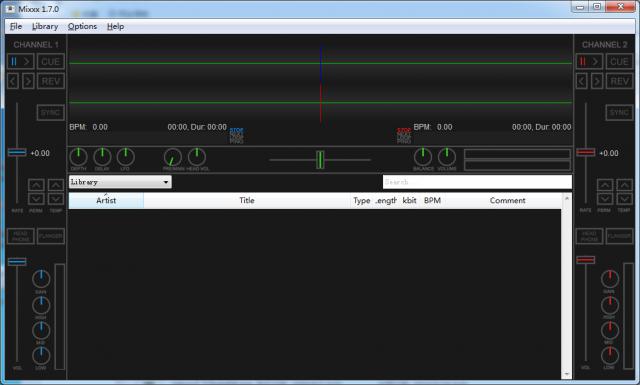Click Channel 2 seek backward arrow
The height and width of the screenshot is (385, 640).
pos(582,81)
